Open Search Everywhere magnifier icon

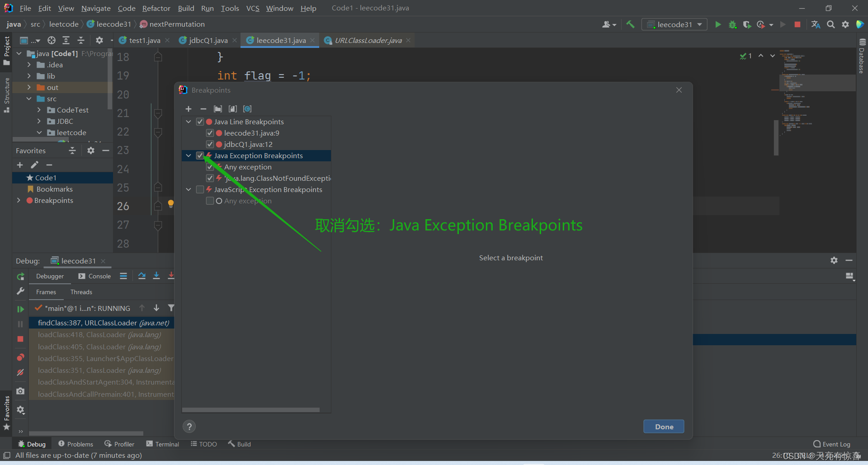[831, 24]
